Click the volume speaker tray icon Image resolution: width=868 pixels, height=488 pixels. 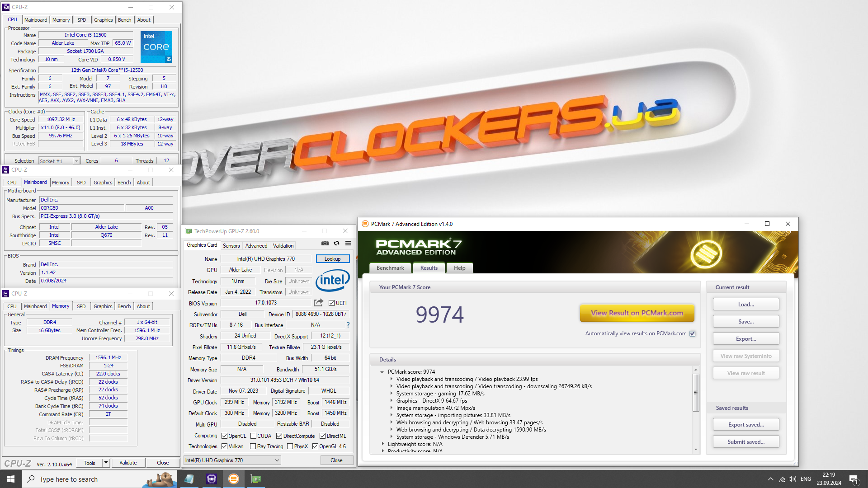point(792,479)
